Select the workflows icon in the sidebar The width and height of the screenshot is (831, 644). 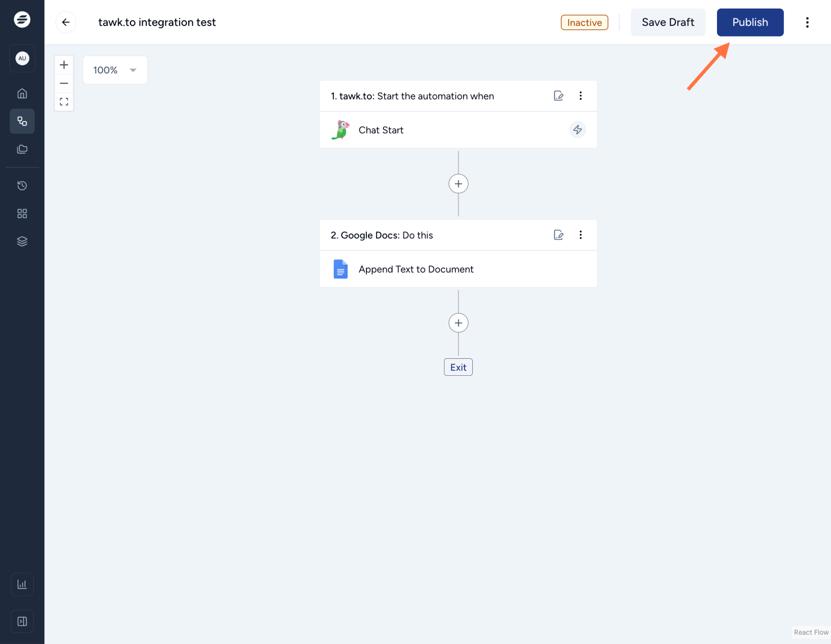(22, 121)
